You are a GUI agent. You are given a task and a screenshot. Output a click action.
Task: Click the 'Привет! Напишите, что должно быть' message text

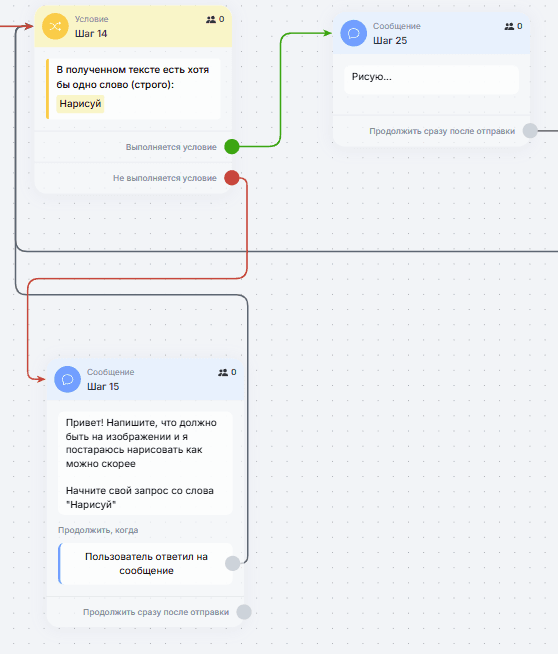pyautogui.click(x=141, y=443)
